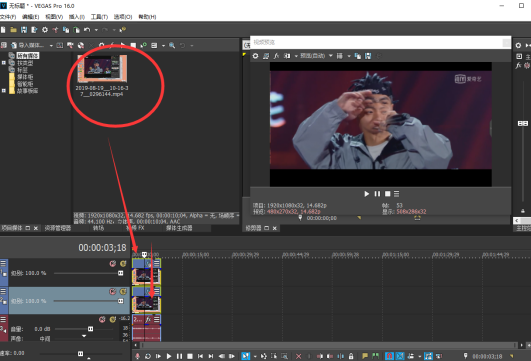Open the import media dropdown arrow
Image resolution: width=531 pixels, height=361 pixels.
point(51,46)
